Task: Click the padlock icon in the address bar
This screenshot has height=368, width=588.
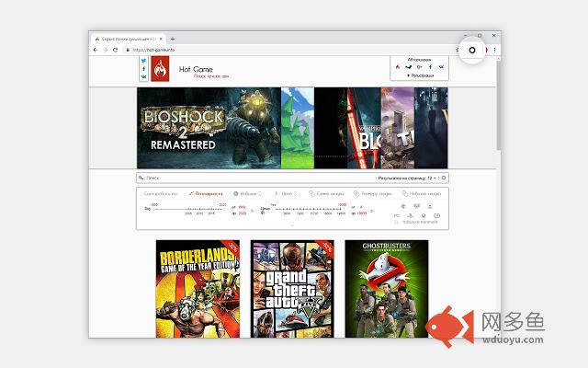Action: (x=128, y=50)
